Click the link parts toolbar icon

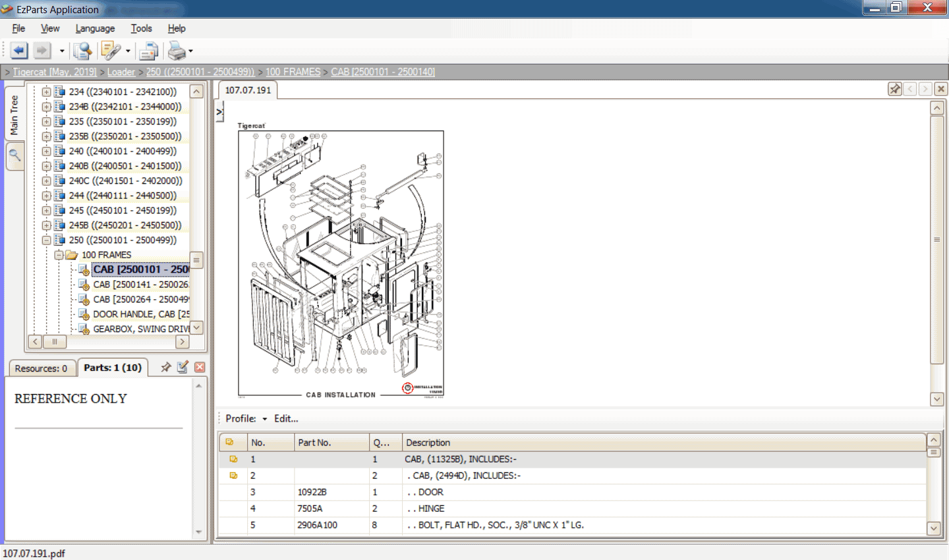110,50
